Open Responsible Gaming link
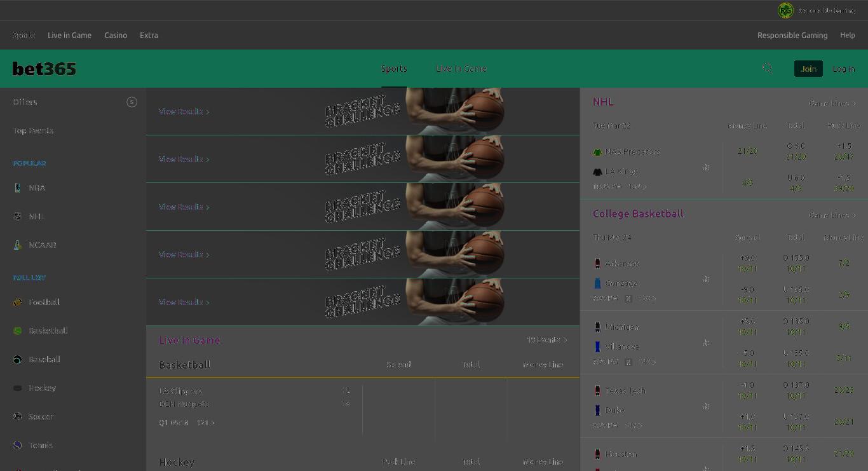 (792, 36)
